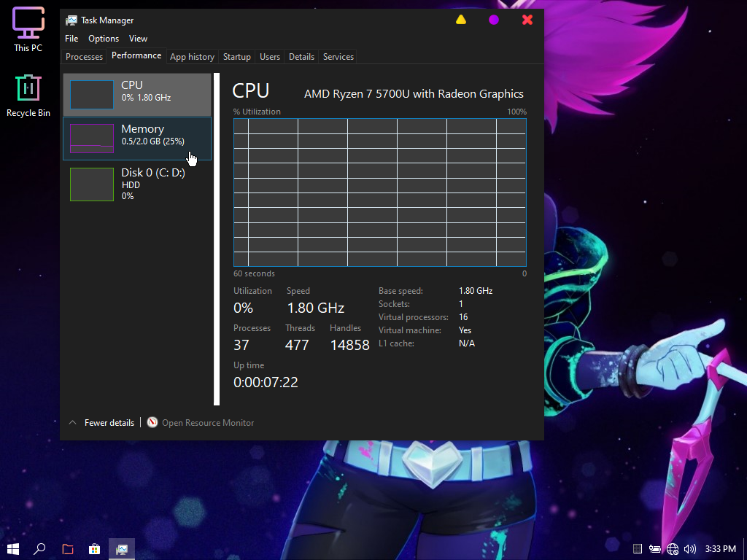Click the Threads count 477
Screen dimensions: 747x560
coord(297,345)
